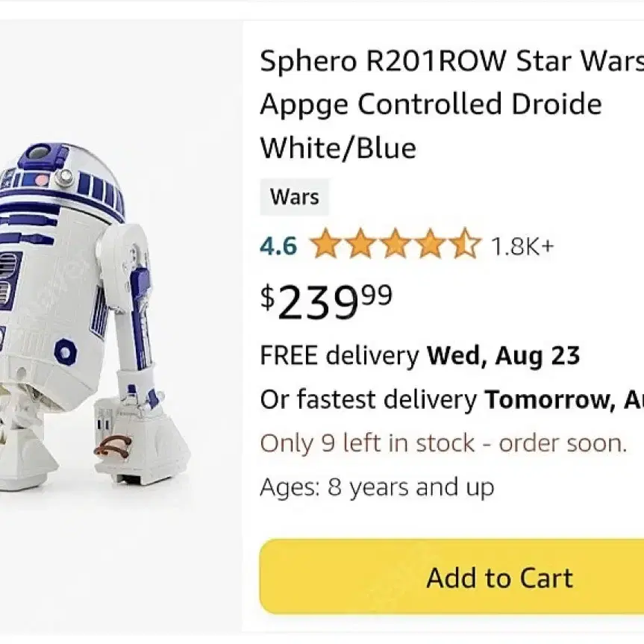Click the second gold rating star
644x644 pixels.
pyautogui.click(x=360, y=243)
